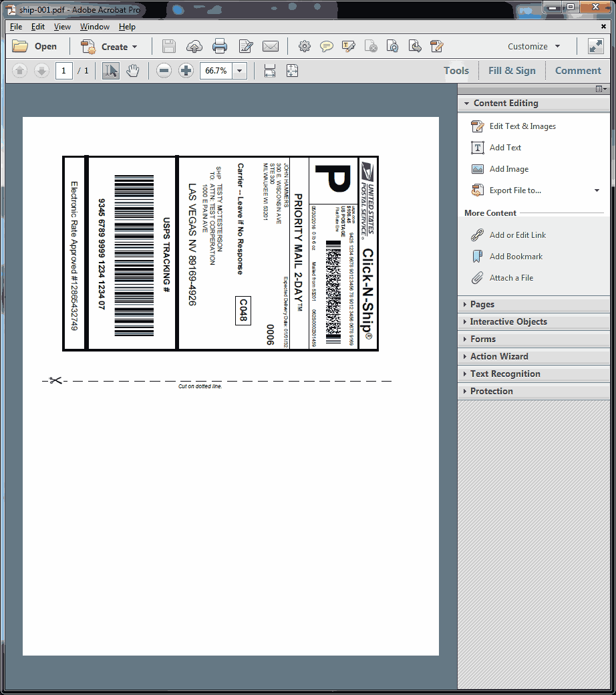
Task: Open Export File to dropdown arrow
Action: 597,190
